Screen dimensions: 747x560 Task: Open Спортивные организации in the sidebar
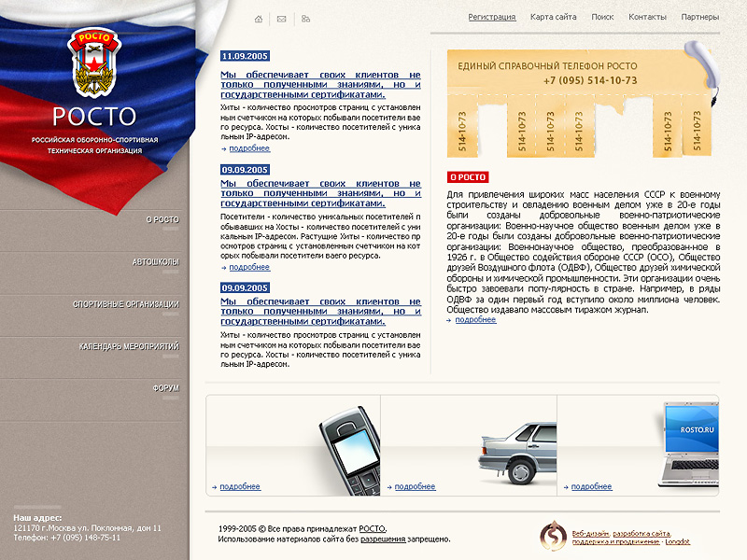pos(126,304)
